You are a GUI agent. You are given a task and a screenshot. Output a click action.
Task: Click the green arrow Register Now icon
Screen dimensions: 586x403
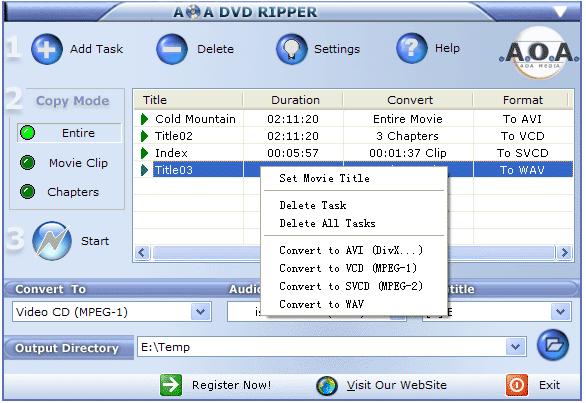click(x=171, y=385)
